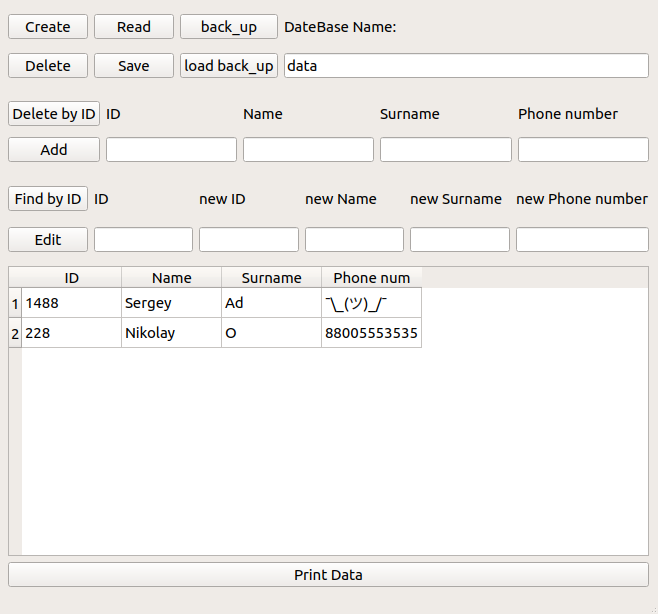The image size is (658, 614).
Task: Select row header 2 in the table
Action: (x=15, y=333)
